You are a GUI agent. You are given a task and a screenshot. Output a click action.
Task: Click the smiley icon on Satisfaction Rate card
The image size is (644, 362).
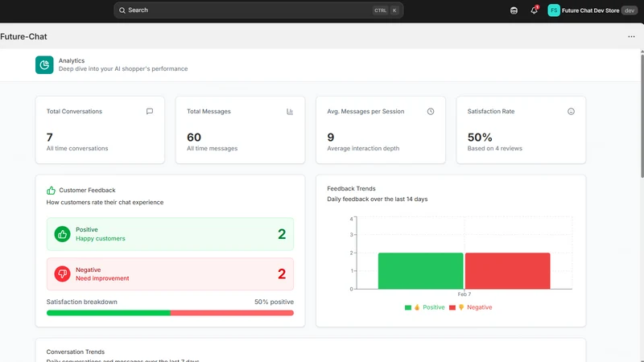click(571, 111)
